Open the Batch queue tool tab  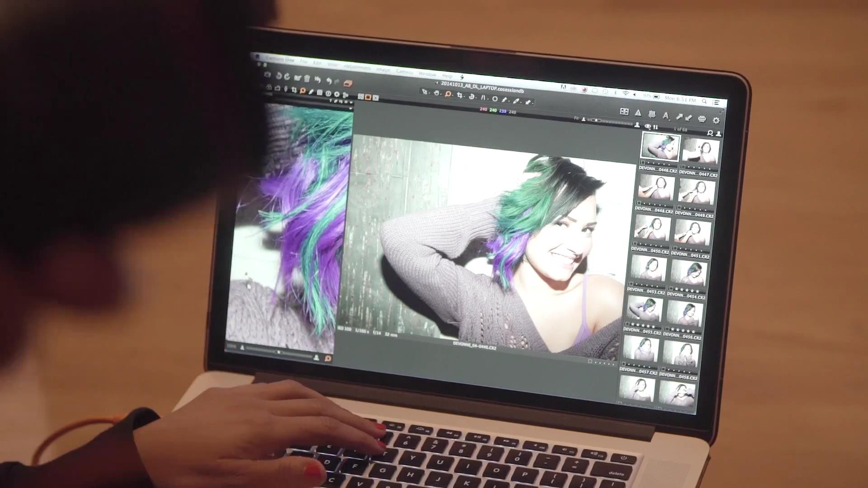pos(345,95)
